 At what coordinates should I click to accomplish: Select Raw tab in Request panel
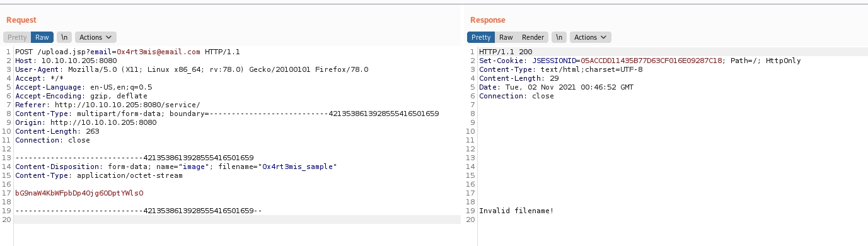pyautogui.click(x=42, y=37)
